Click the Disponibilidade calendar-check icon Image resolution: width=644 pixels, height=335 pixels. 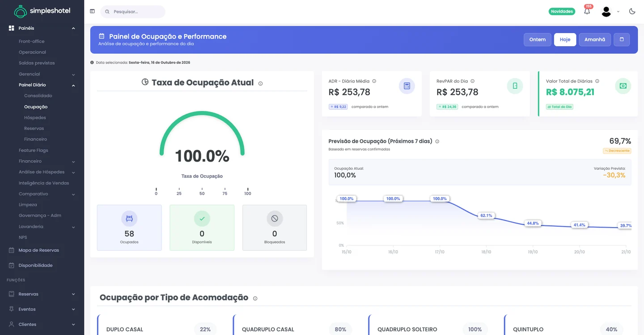(x=12, y=266)
